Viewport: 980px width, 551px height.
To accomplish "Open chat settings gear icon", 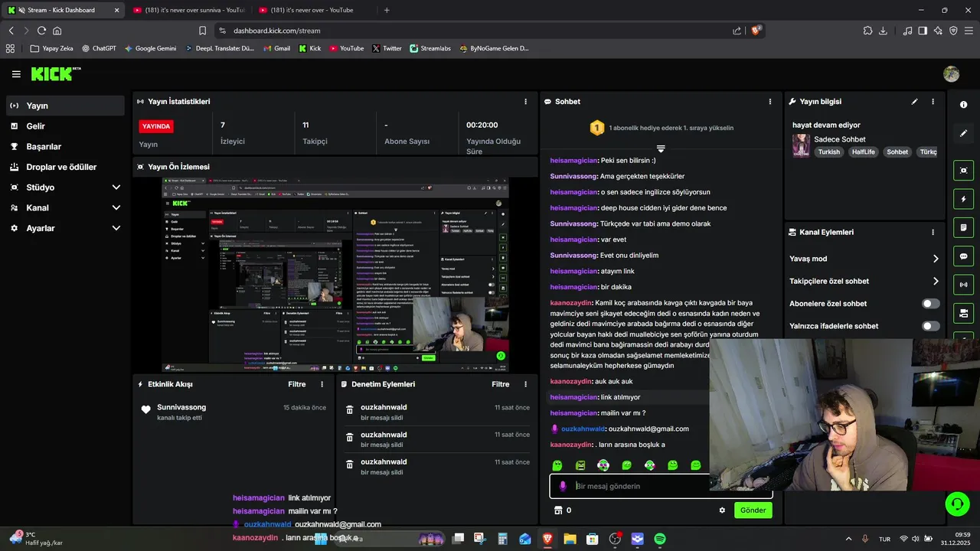I will click(x=721, y=510).
